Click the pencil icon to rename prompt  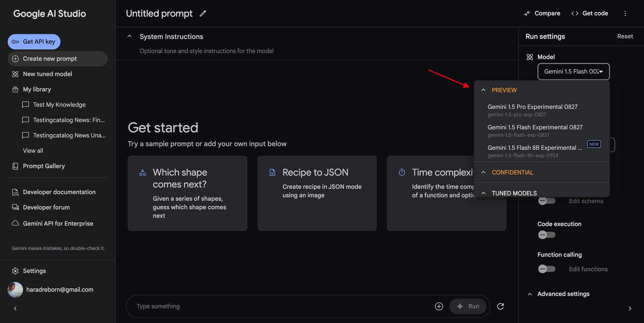203,14
